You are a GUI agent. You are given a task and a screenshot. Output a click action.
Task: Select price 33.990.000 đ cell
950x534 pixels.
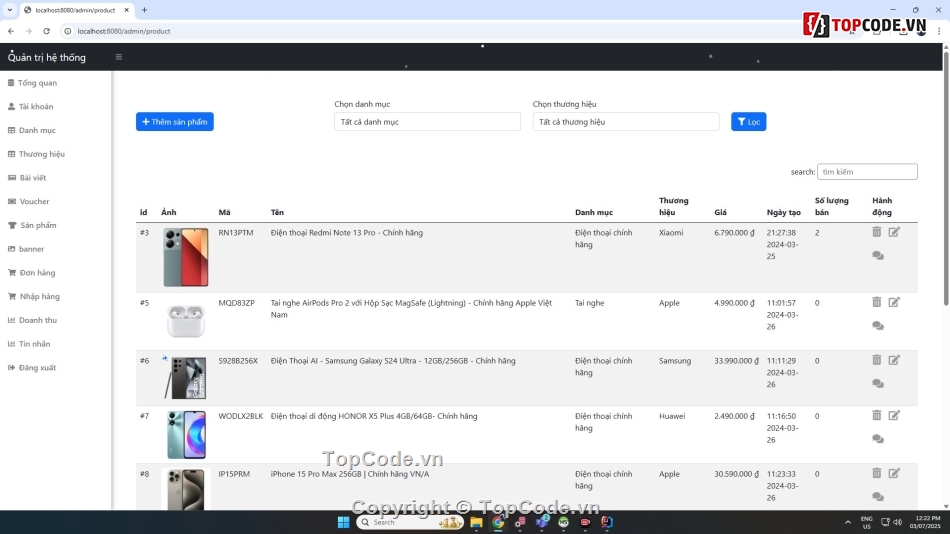[x=736, y=361]
